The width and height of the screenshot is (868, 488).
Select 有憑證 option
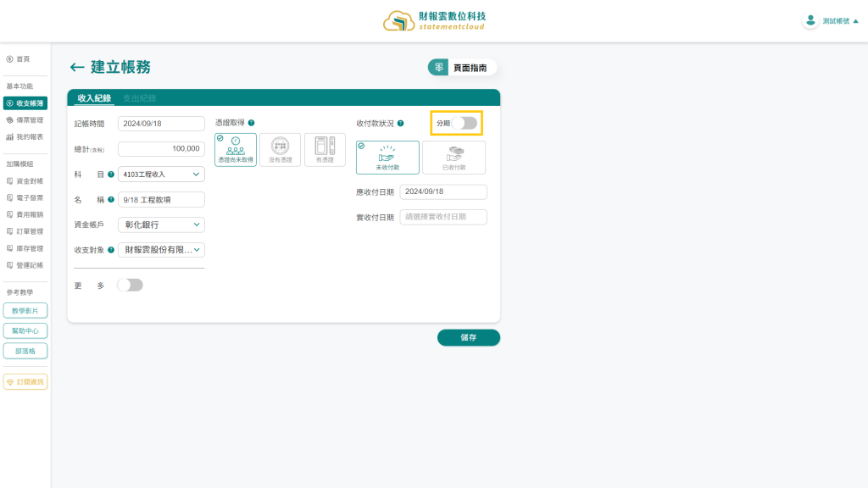[325, 149]
